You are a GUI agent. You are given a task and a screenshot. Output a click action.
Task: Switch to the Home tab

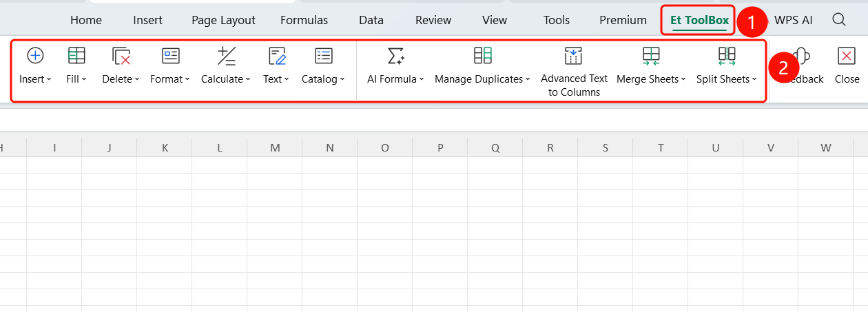click(x=86, y=20)
